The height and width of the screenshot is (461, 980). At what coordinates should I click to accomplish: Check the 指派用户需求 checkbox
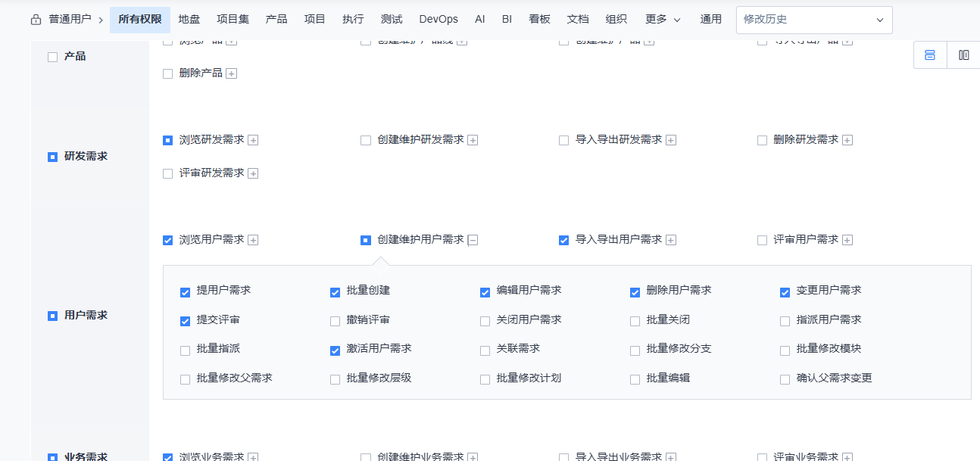785,321
